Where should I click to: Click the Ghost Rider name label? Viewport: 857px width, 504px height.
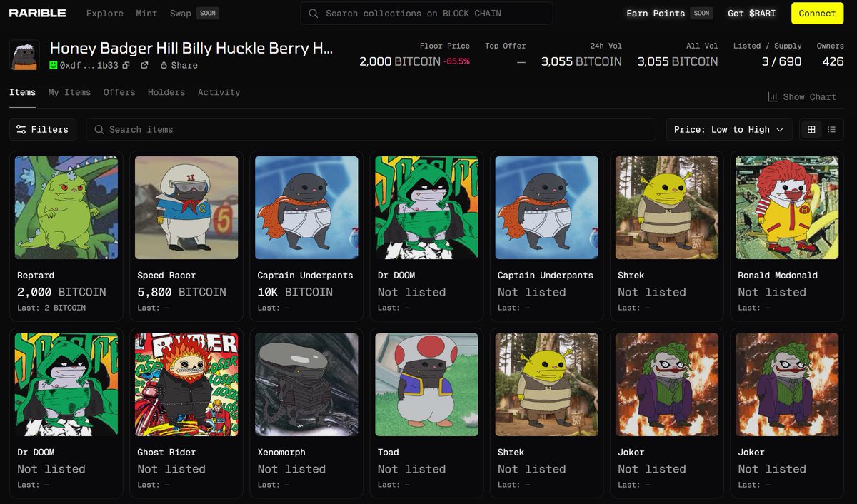[x=166, y=452]
